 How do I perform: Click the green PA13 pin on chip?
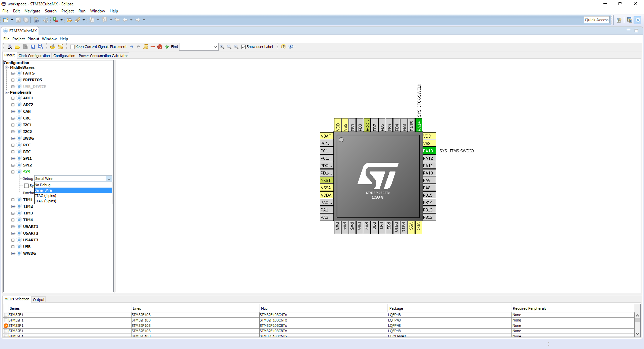(429, 151)
